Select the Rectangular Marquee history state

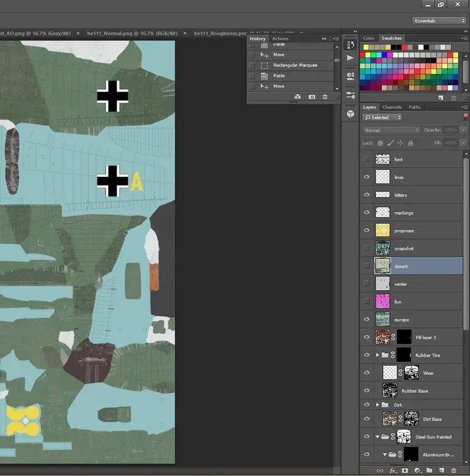coord(295,65)
